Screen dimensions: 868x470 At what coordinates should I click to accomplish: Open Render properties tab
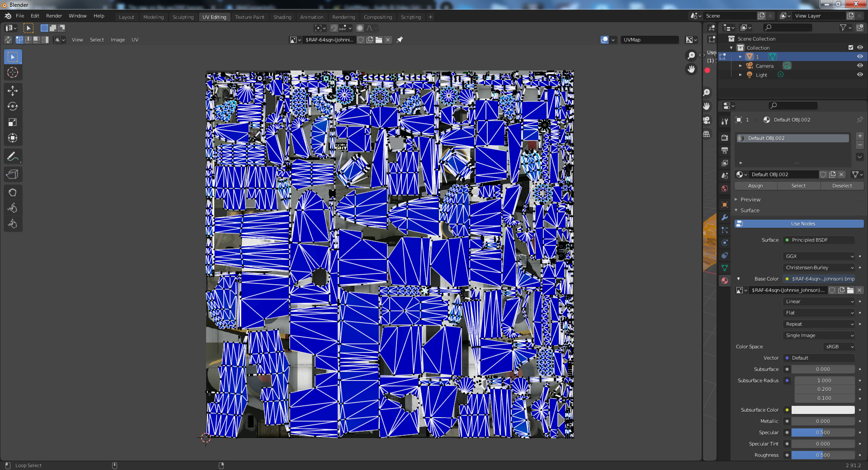tap(725, 138)
